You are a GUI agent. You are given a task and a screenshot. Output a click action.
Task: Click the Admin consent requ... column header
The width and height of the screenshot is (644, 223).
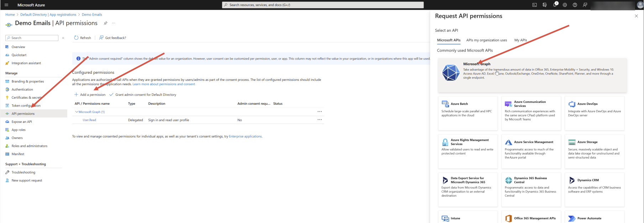click(x=254, y=104)
